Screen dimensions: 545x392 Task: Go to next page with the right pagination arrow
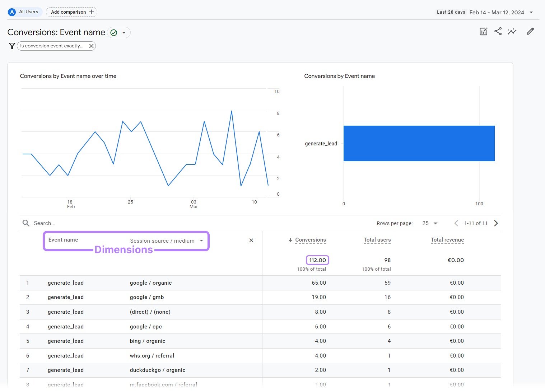click(x=496, y=223)
